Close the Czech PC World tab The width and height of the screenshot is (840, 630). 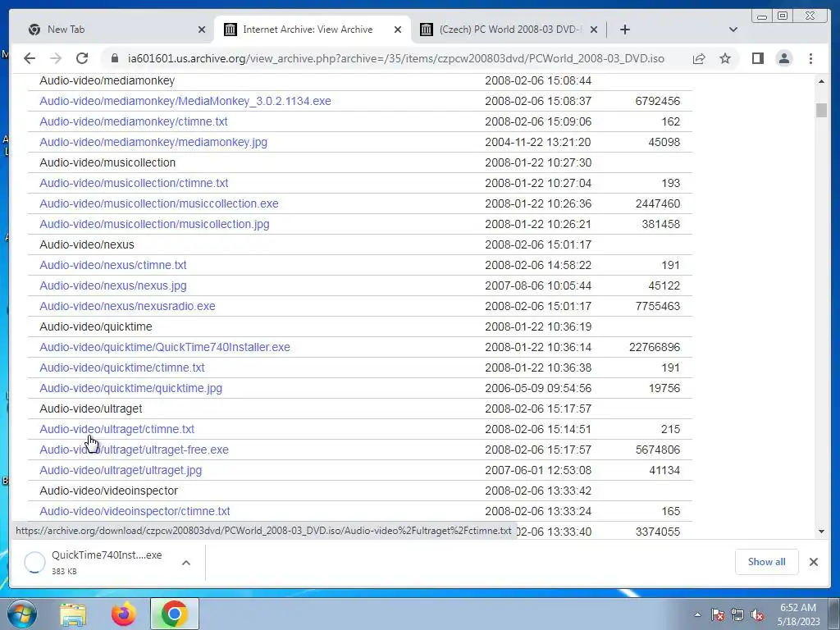pos(594,30)
